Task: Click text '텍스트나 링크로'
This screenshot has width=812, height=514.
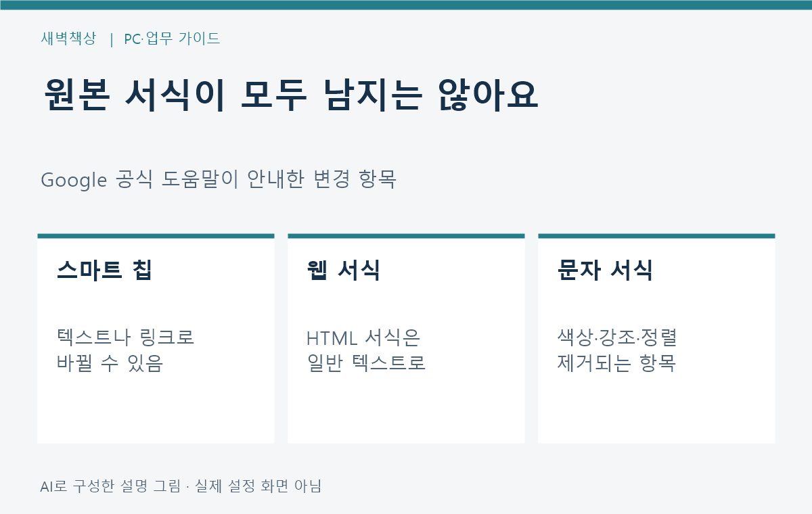Action: pos(126,337)
